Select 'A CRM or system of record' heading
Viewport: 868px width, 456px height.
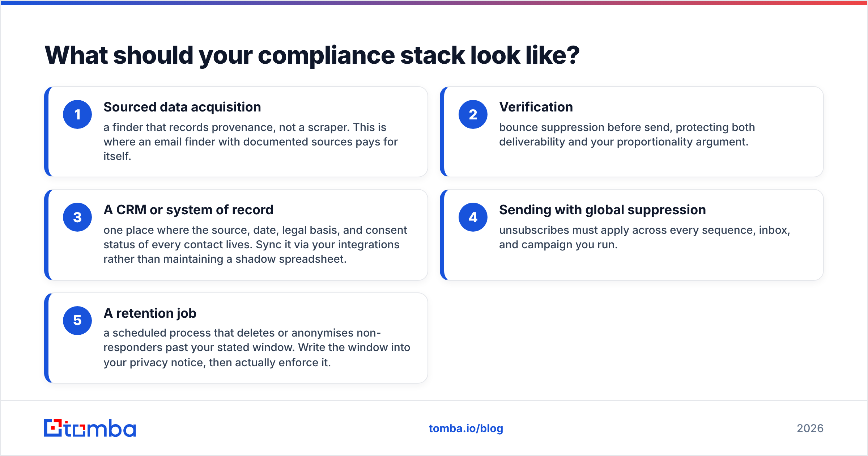point(188,210)
